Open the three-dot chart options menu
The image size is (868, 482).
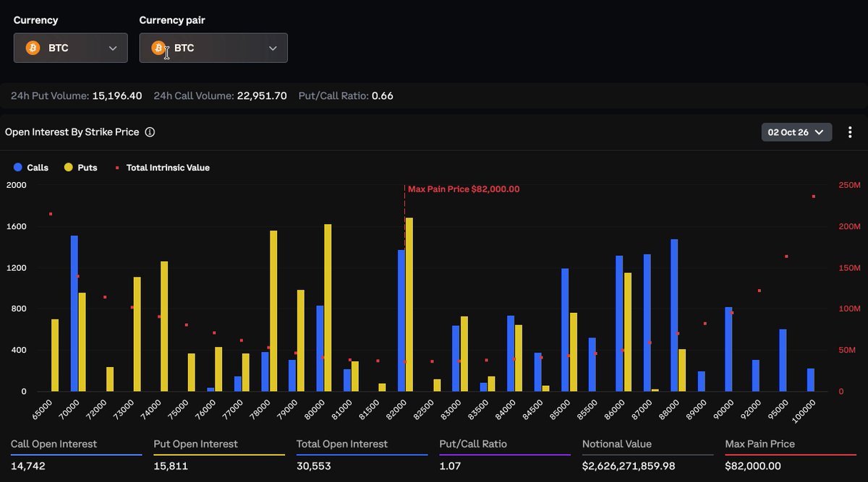(850, 132)
